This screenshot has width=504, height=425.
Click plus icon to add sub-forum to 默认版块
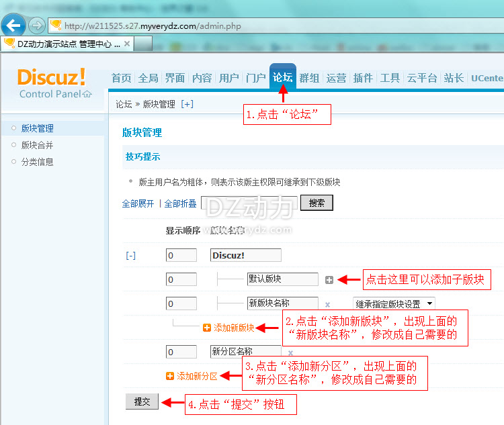pos(329,279)
